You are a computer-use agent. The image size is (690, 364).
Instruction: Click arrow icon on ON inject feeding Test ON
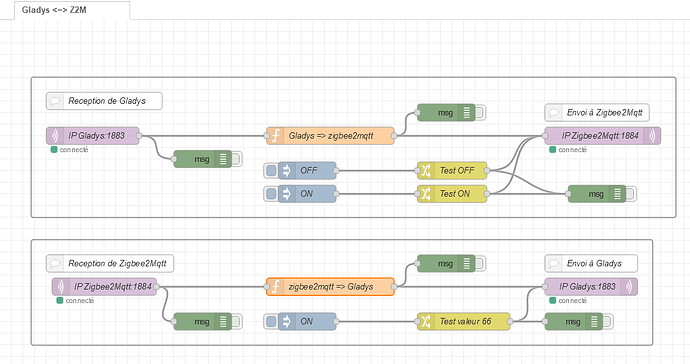point(286,194)
